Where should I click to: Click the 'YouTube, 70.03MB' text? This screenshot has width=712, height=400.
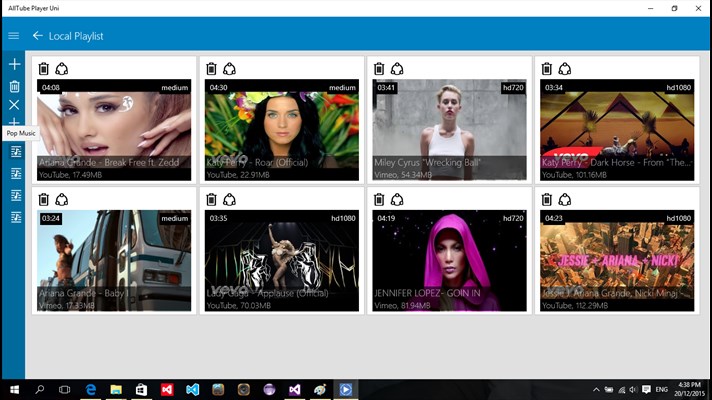[x=239, y=306]
